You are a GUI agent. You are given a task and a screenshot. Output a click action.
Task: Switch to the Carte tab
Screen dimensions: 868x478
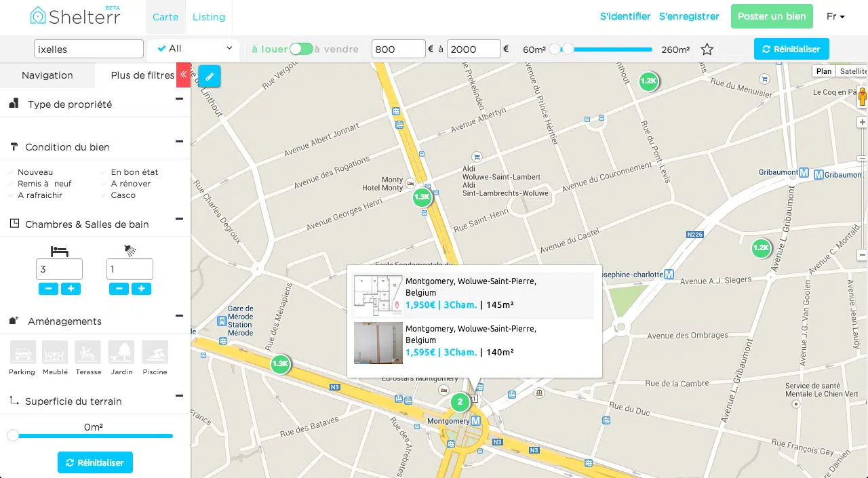point(165,17)
